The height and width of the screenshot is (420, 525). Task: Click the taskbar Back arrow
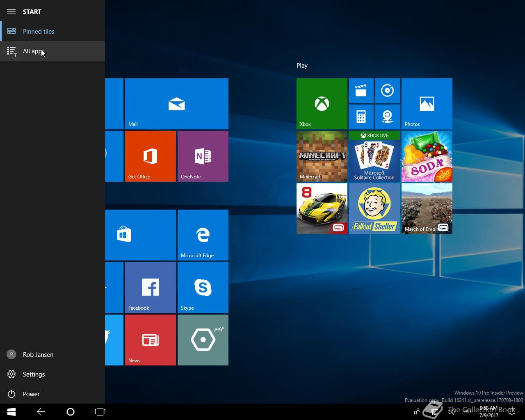[x=41, y=412]
